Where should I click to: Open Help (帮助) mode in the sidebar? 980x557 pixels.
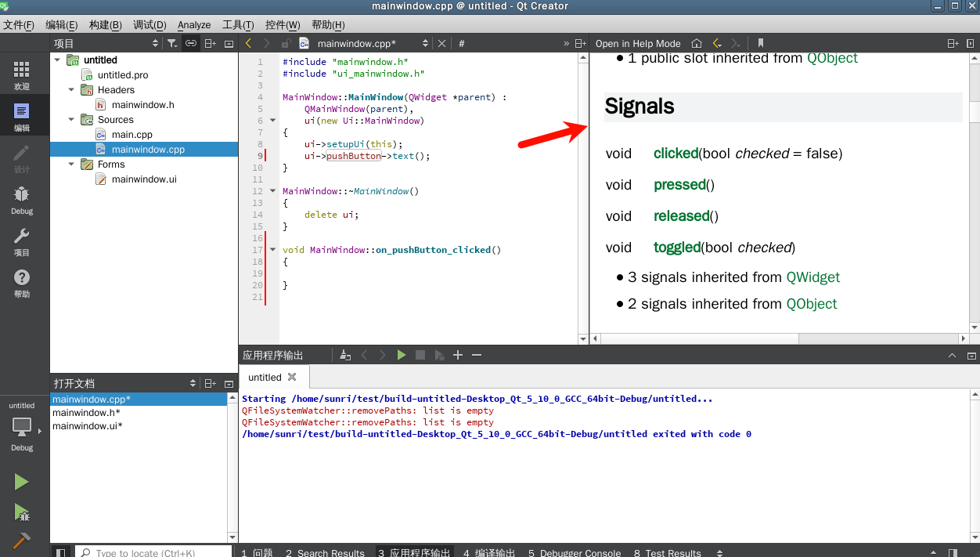(22, 283)
